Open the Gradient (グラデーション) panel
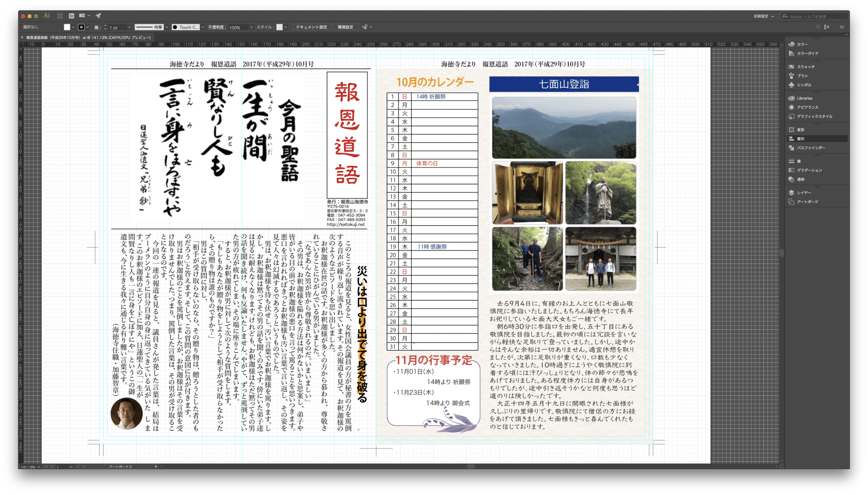Image resolution: width=868 pixels, height=495 pixels. [809, 170]
